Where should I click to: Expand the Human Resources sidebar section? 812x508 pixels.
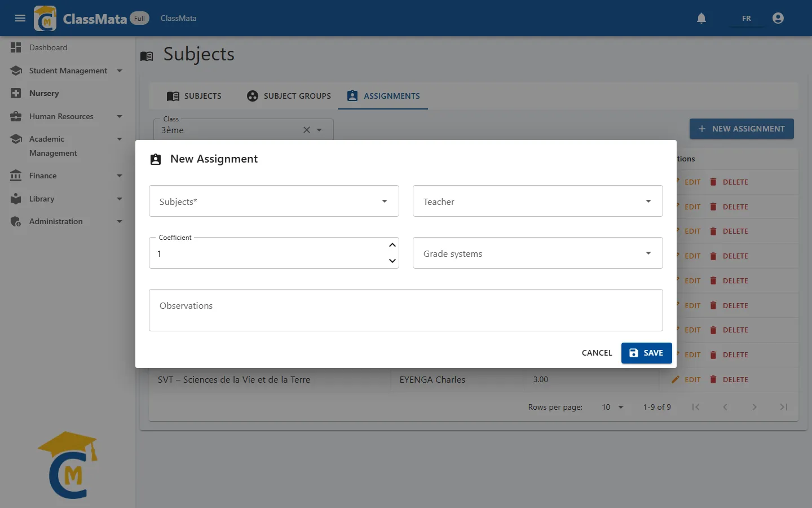click(x=120, y=116)
